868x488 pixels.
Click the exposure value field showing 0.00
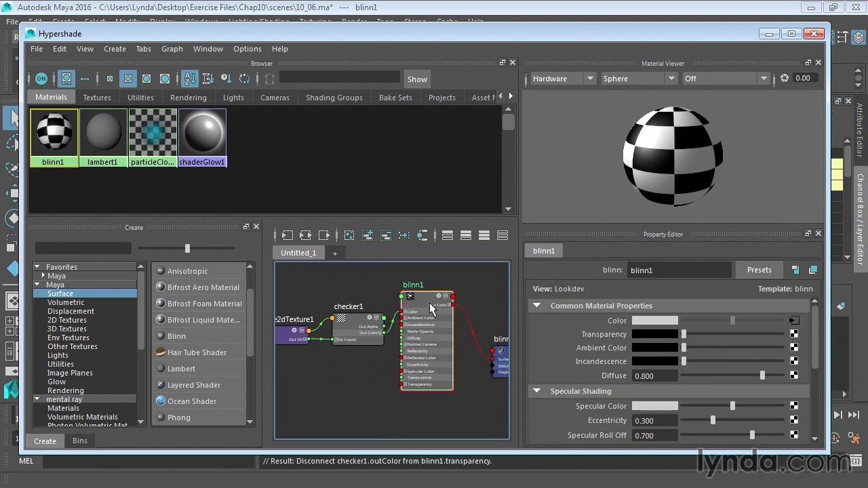(804, 78)
